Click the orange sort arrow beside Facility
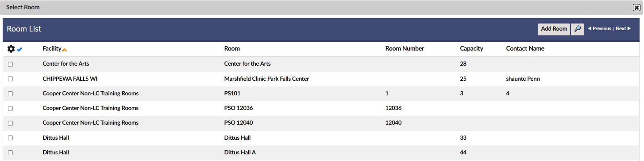 point(65,50)
